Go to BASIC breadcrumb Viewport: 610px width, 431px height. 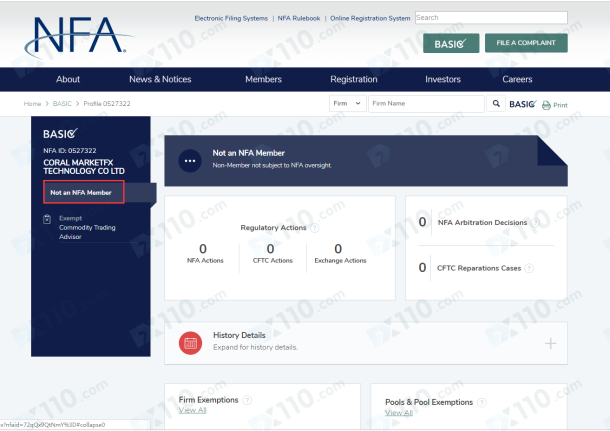click(x=62, y=104)
